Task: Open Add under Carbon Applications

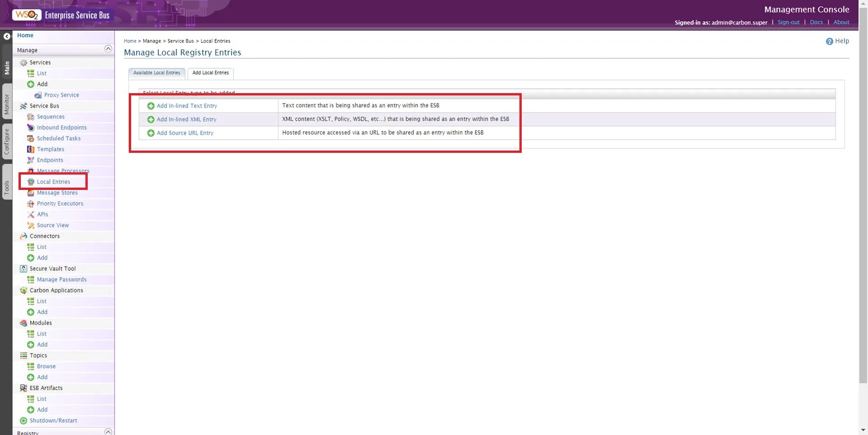Action: click(42, 312)
